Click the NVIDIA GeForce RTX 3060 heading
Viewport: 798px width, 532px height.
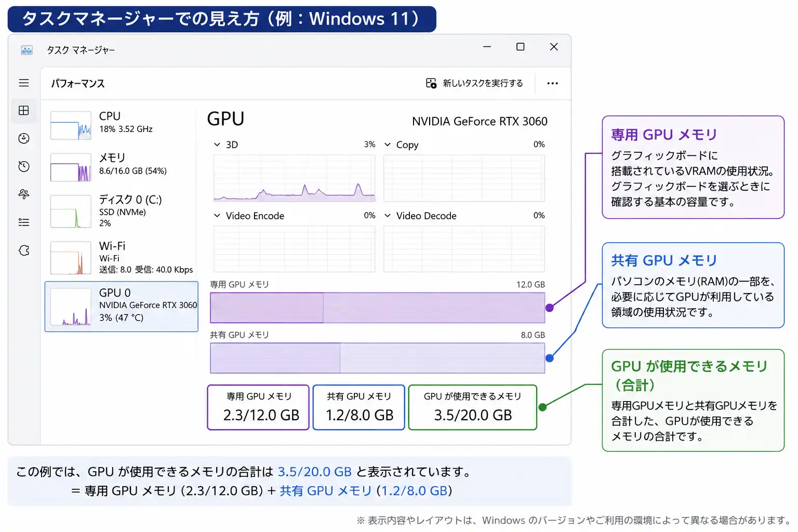point(480,121)
